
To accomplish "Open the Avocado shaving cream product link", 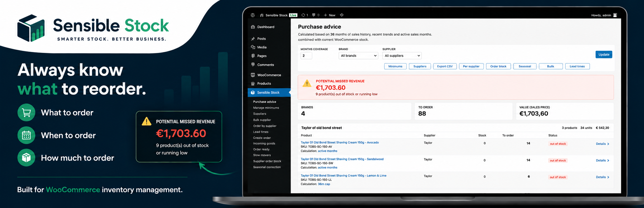I will tap(339, 142).
